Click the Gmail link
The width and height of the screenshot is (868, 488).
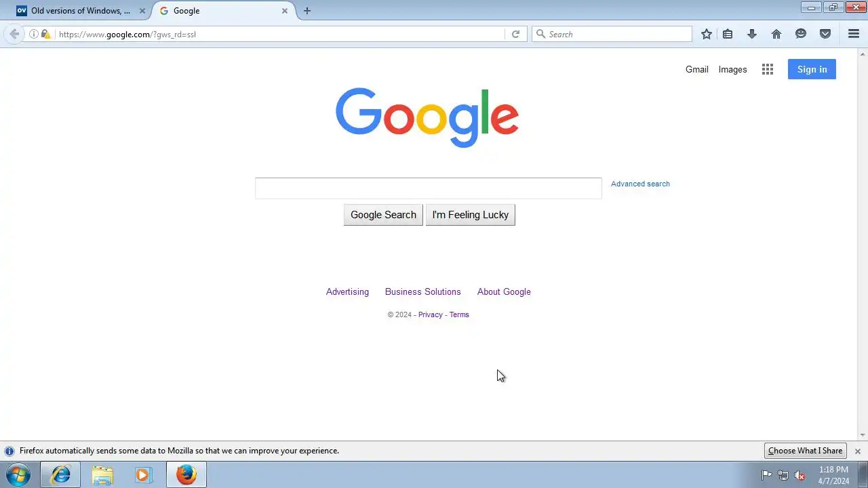[x=697, y=69]
